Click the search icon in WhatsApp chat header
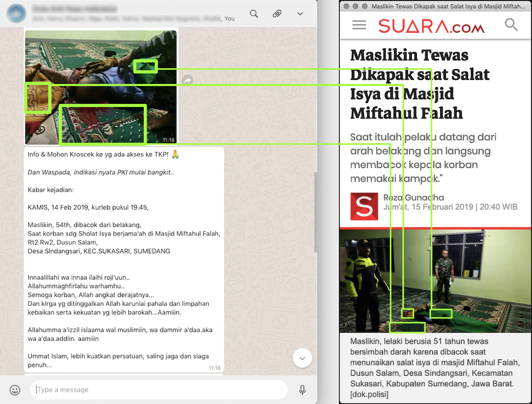Viewport: 532px width, 404px height. [254, 14]
